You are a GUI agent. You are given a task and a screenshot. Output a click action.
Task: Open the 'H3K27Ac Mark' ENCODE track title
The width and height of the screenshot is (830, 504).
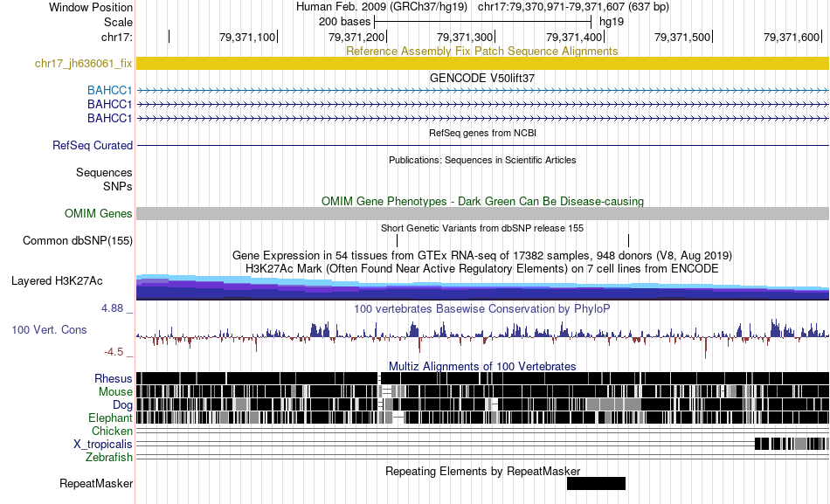coord(482,268)
